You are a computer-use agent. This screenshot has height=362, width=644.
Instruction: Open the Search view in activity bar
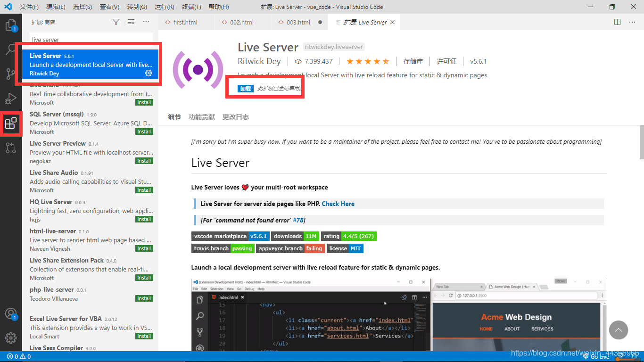pos(11,49)
